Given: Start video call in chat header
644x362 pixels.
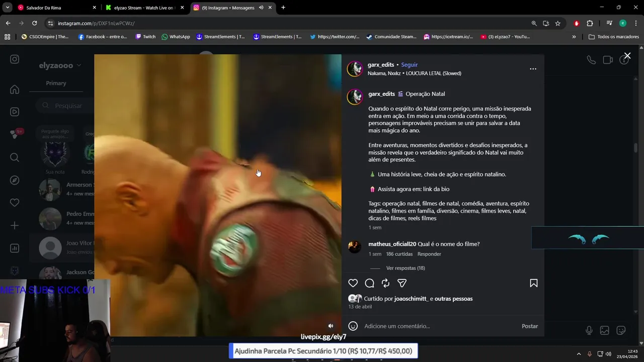Looking at the screenshot, I should [x=608, y=60].
